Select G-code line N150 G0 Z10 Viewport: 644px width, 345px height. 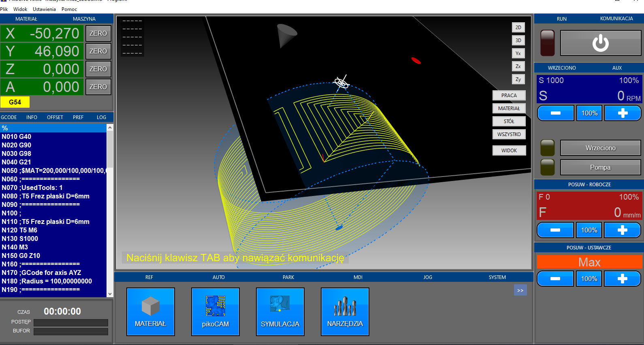(x=53, y=256)
